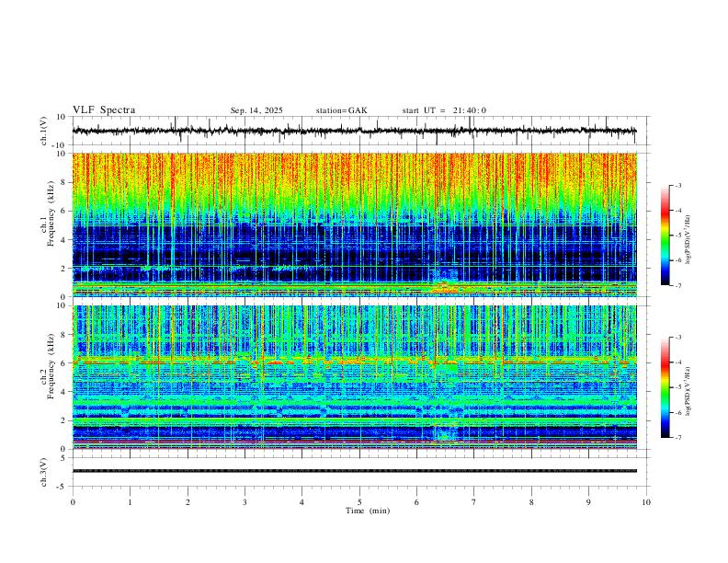Screen dimensions: 728x563
Task: Click time tick label '10' on x-axis
Action: 646,502
